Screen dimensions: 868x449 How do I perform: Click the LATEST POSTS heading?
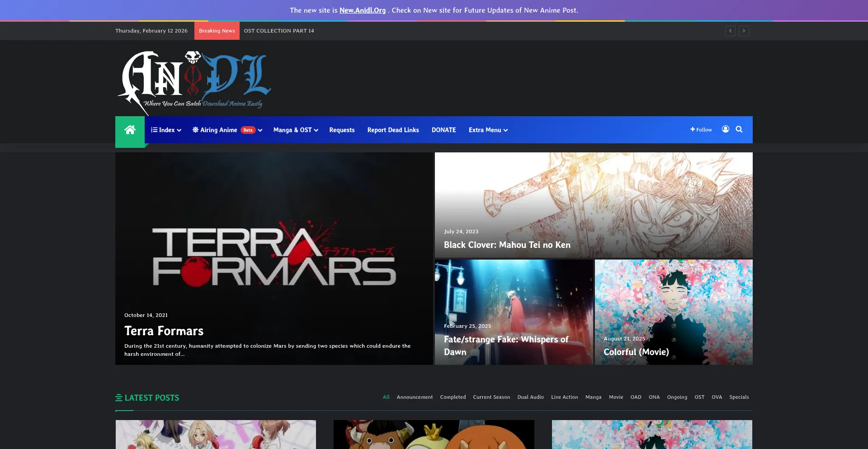[147, 398]
